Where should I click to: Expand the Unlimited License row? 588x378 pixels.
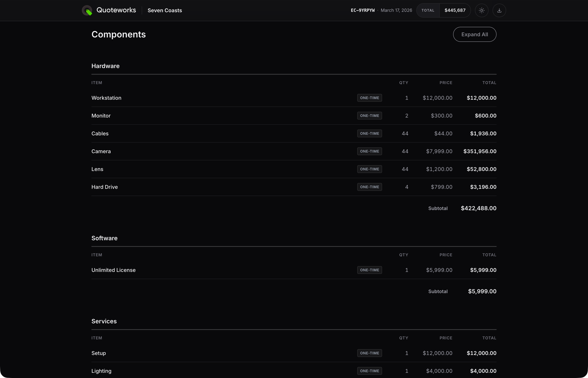(113, 270)
